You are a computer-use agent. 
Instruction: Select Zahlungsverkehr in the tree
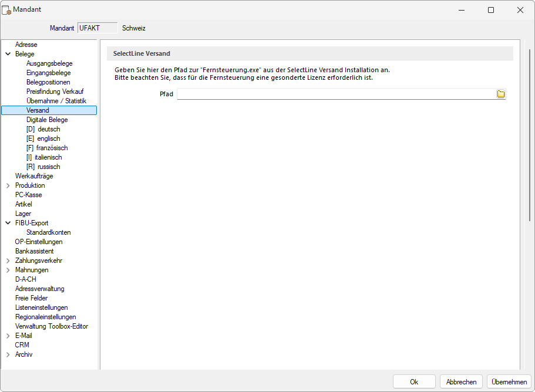[39, 261]
